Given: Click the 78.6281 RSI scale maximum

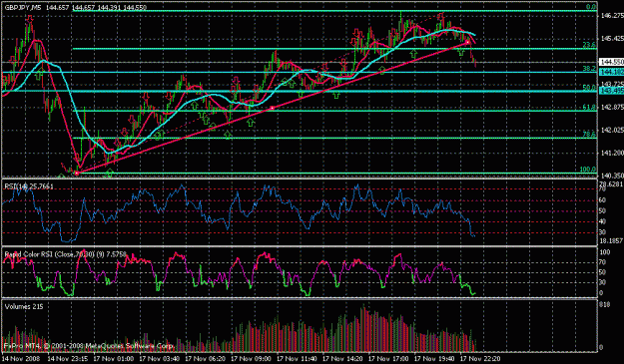Looking at the screenshot, I should tap(611, 183).
